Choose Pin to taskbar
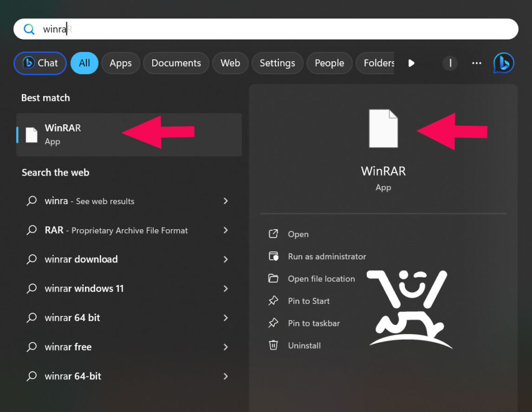This screenshot has width=532, height=412. point(314,323)
